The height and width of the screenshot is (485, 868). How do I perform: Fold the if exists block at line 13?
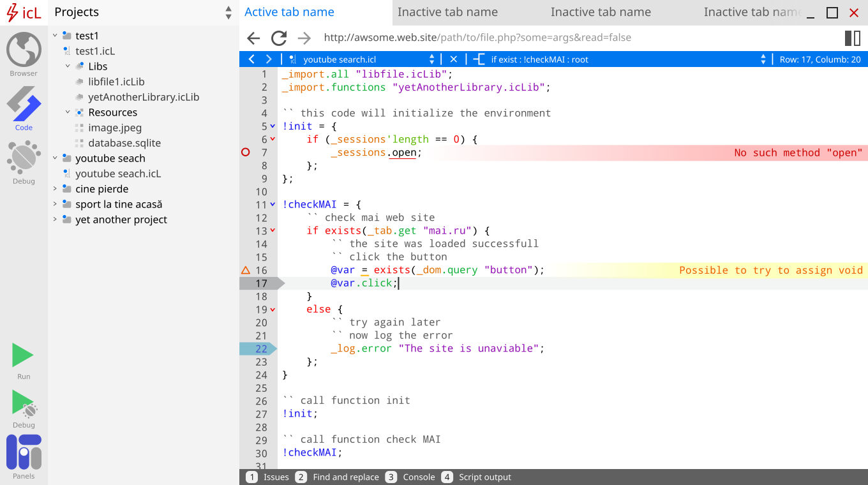pos(273,231)
